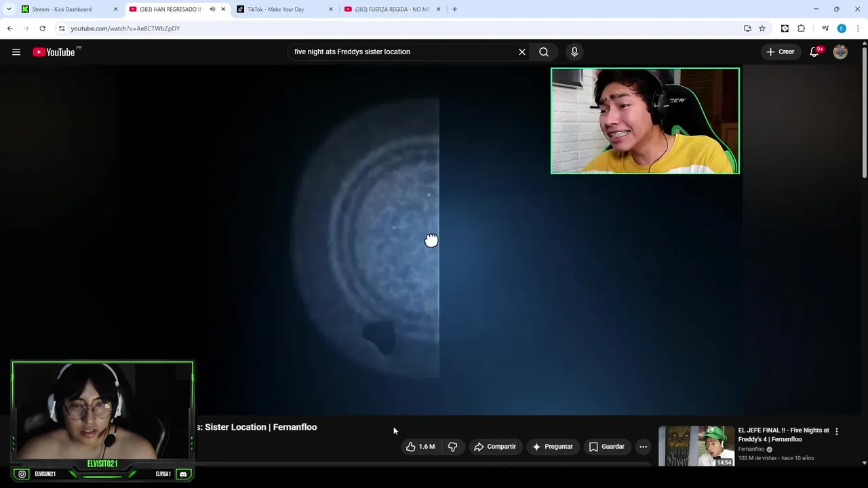Click the Guardar save button

(x=606, y=447)
